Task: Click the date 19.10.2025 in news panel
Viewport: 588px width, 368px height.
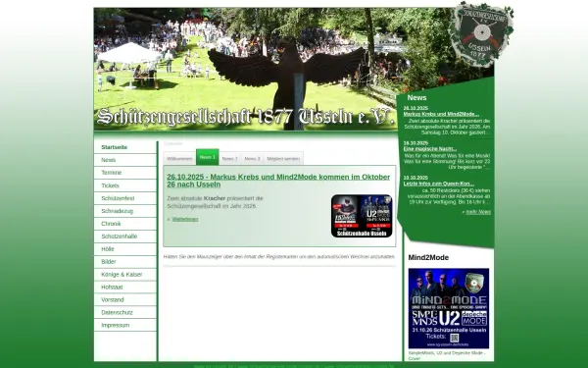Action: pos(416,143)
